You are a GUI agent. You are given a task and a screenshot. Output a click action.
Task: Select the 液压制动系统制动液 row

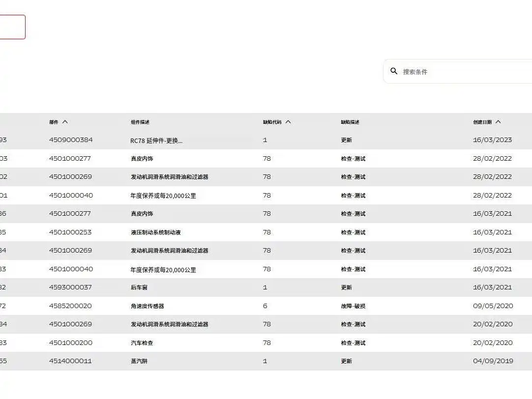click(x=266, y=232)
